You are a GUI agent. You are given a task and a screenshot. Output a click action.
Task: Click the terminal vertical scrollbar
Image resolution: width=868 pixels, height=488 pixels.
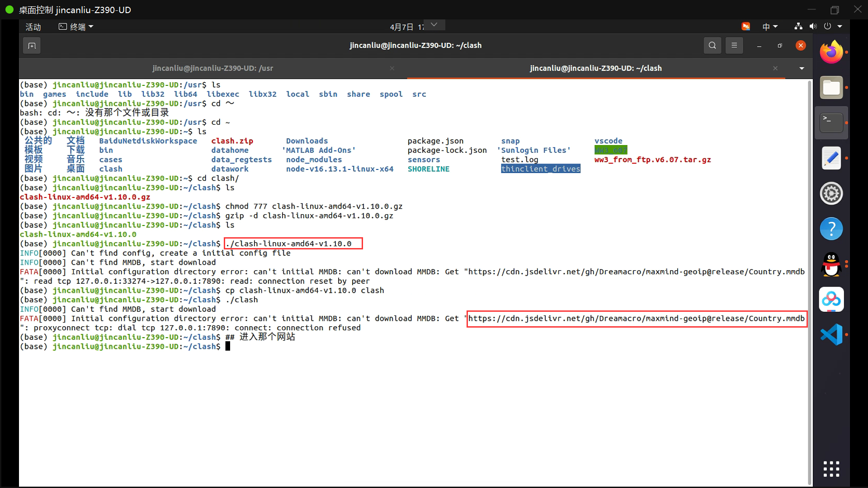click(x=809, y=280)
